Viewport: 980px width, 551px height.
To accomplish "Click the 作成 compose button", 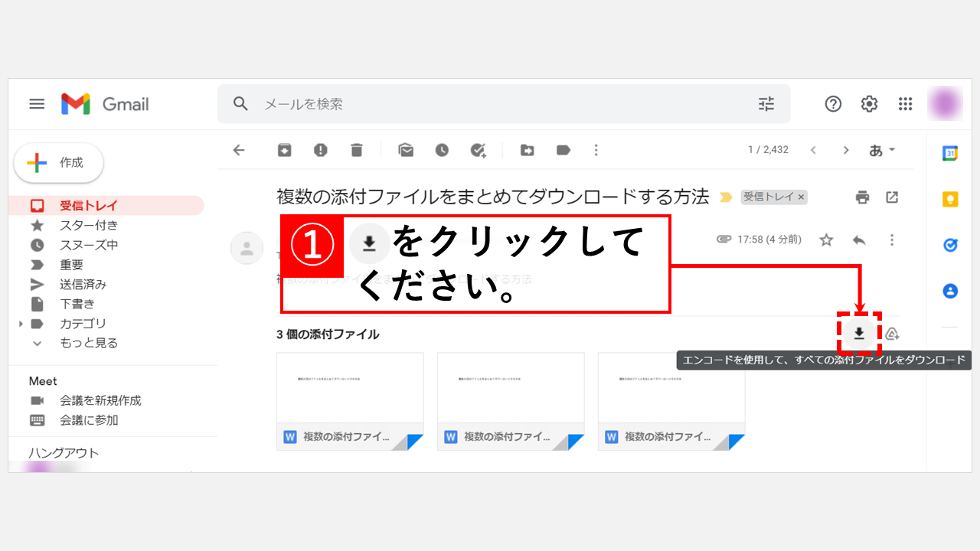I will click(59, 163).
